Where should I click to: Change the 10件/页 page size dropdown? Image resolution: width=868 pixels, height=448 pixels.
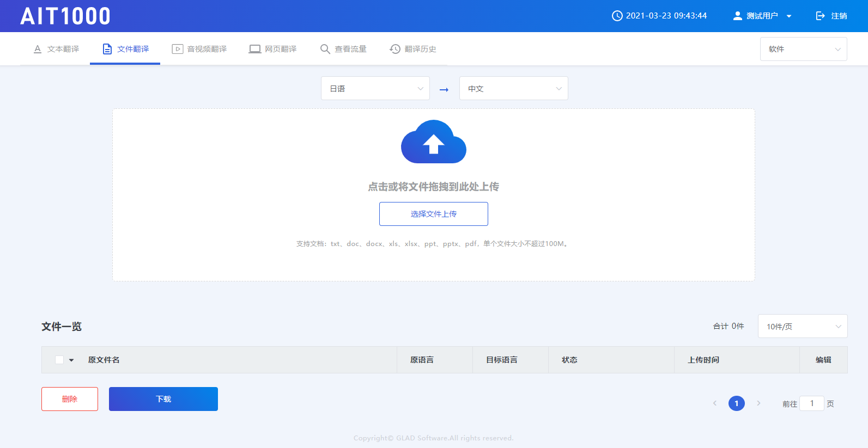click(x=802, y=326)
